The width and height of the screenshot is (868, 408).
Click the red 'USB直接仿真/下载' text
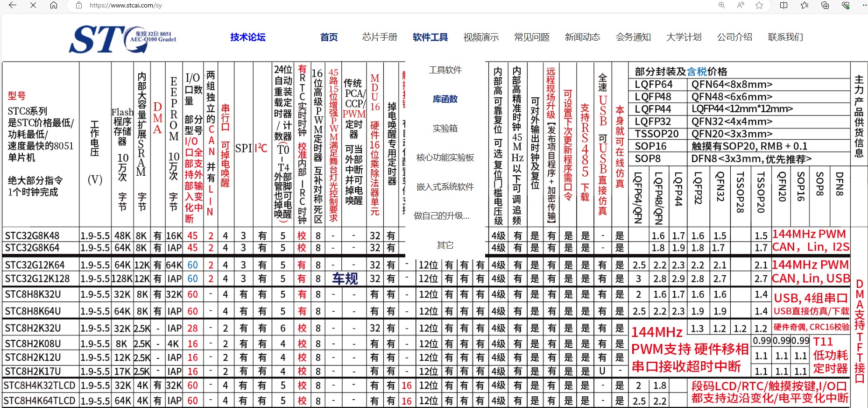[812, 311]
